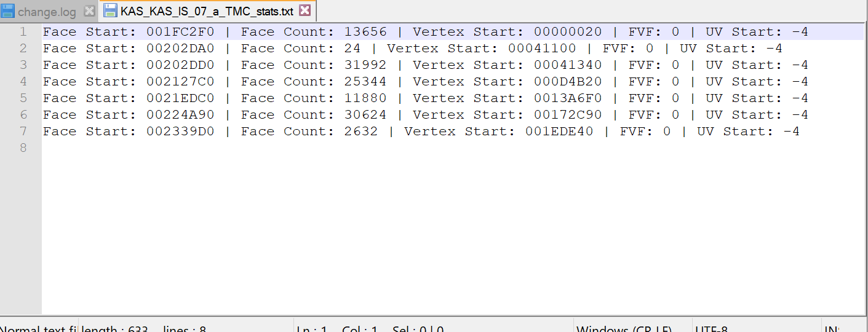This screenshot has height=332, width=868.
Task: Click the Face Count value 24
Action: [352, 48]
